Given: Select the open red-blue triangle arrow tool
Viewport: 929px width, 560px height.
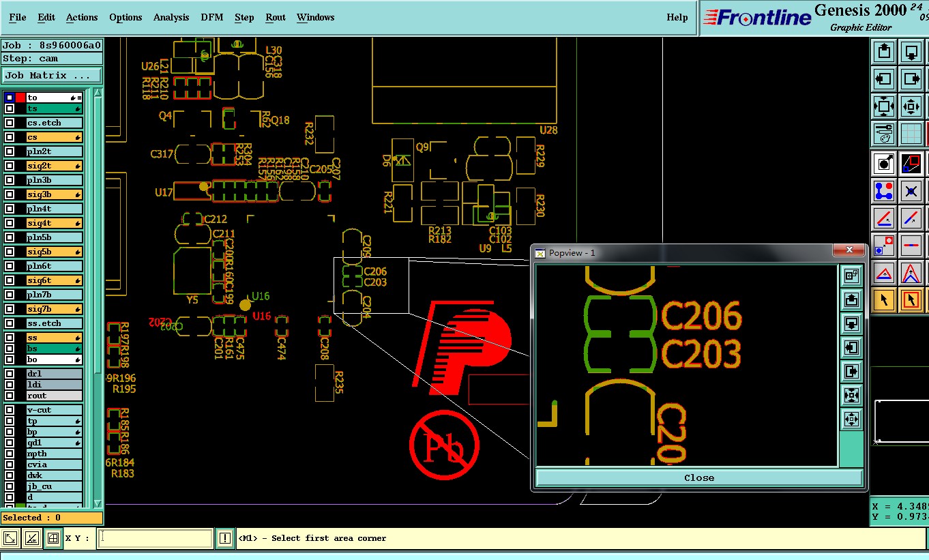Looking at the screenshot, I should tap(912, 273).
